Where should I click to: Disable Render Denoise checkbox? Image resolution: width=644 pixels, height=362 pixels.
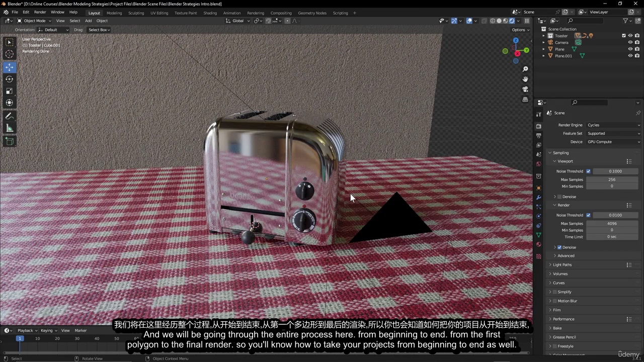tap(559, 247)
